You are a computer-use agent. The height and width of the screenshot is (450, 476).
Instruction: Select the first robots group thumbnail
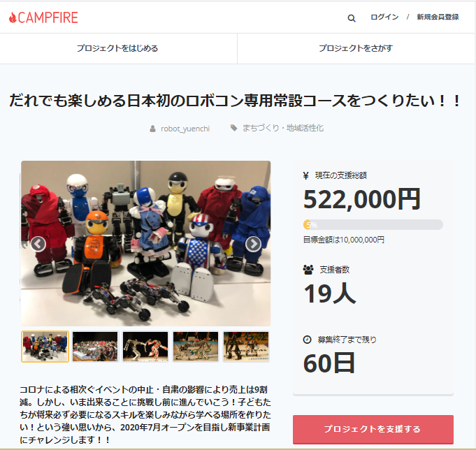pyautogui.click(x=45, y=347)
